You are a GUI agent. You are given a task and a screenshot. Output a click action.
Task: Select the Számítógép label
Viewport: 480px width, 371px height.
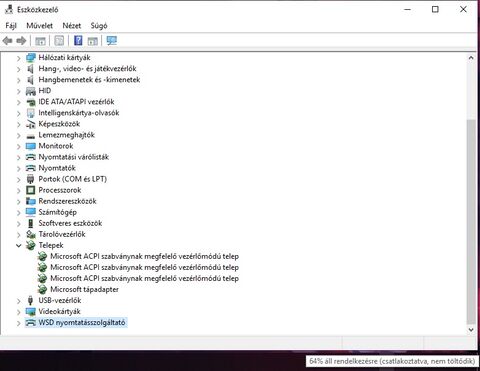(x=58, y=212)
